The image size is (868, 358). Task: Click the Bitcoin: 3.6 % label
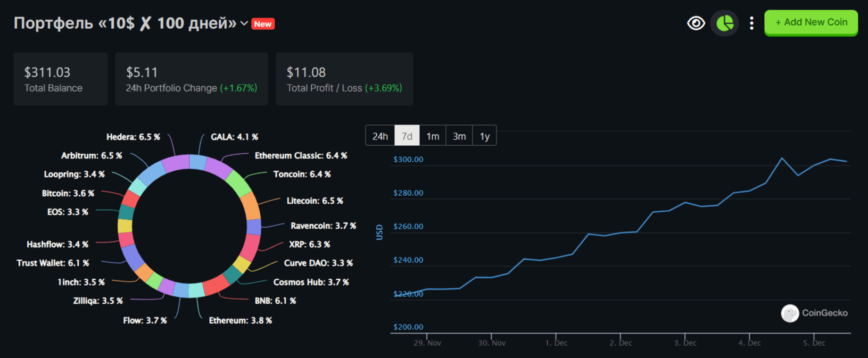click(68, 193)
